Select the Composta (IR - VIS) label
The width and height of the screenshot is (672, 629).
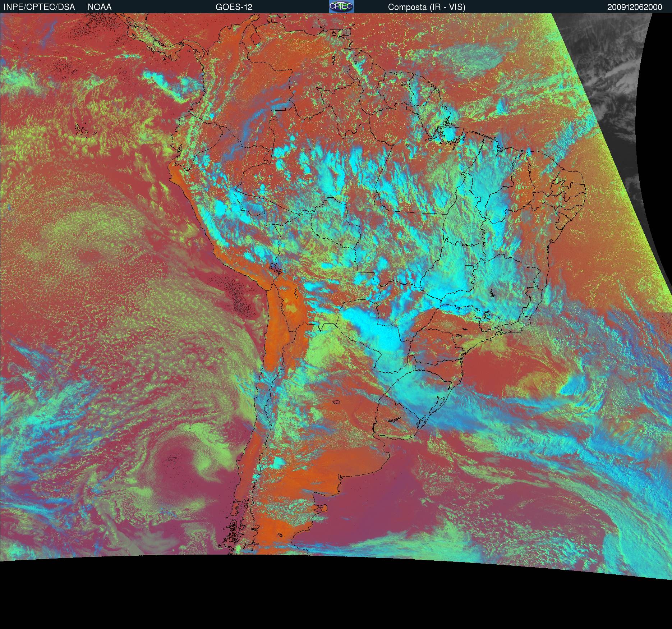pos(427,7)
